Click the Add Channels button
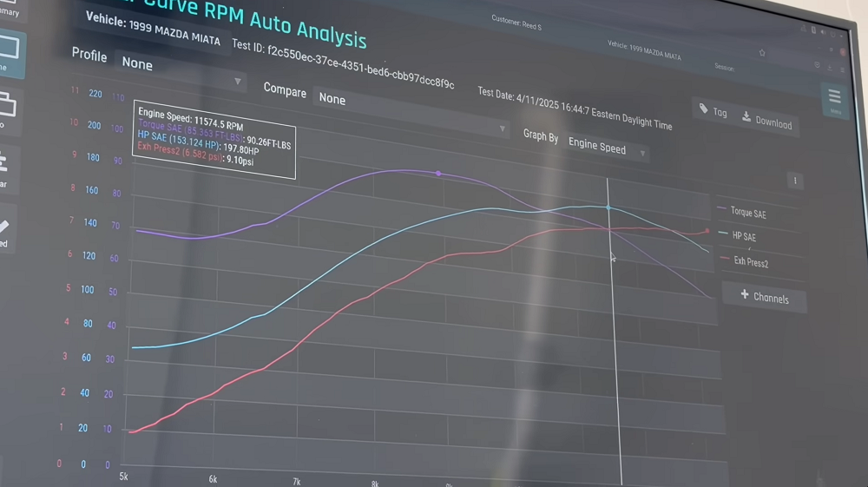 [x=764, y=298]
